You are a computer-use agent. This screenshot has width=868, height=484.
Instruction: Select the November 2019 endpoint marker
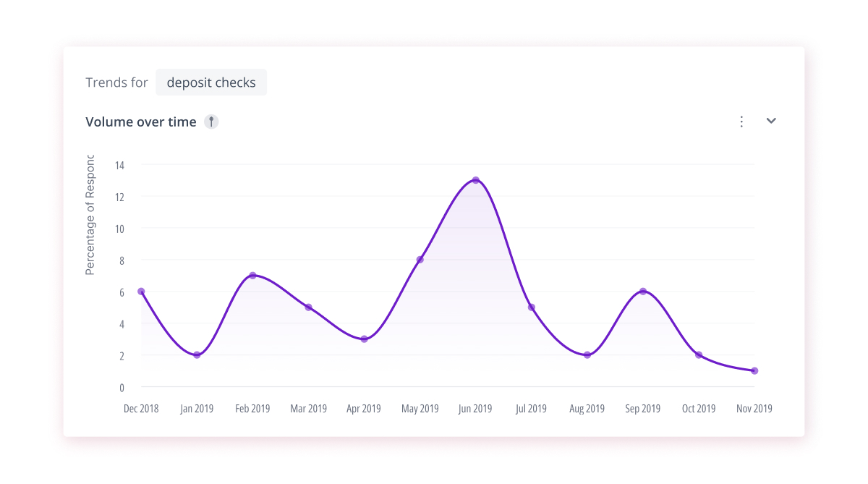pyautogui.click(x=754, y=370)
